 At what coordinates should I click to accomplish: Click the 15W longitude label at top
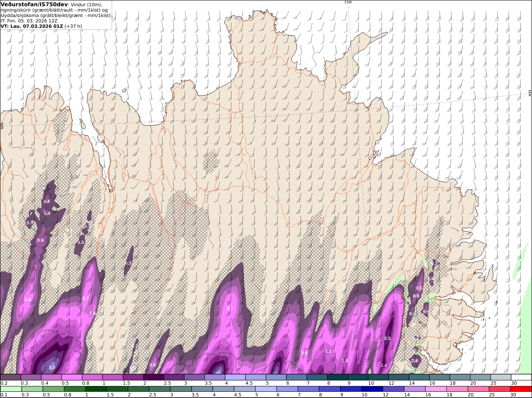pyautogui.click(x=348, y=2)
